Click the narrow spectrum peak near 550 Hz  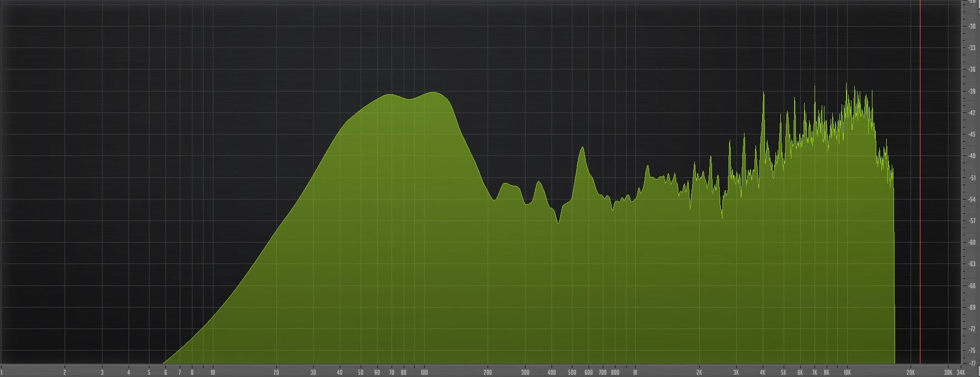581,148
